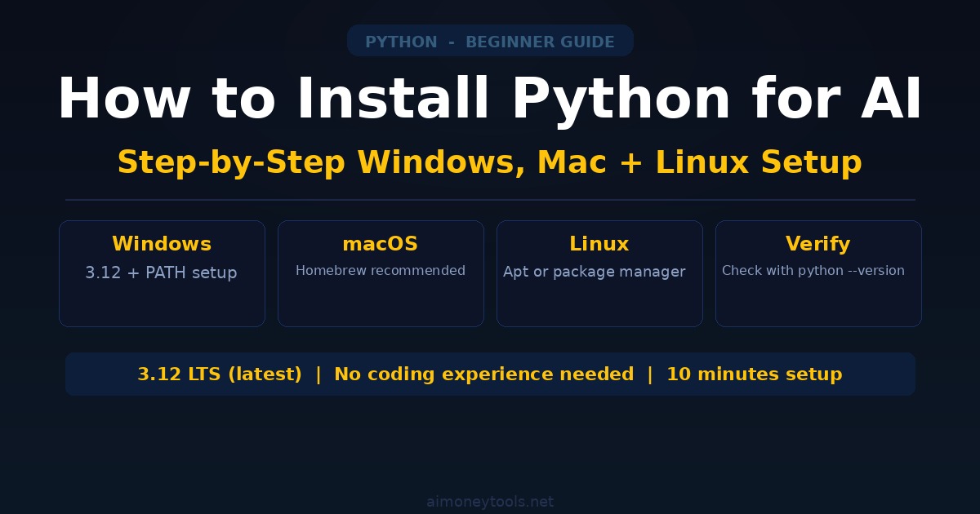This screenshot has width=980, height=514.
Task: Click the "Homebrew recommended" description
Action: point(381,271)
